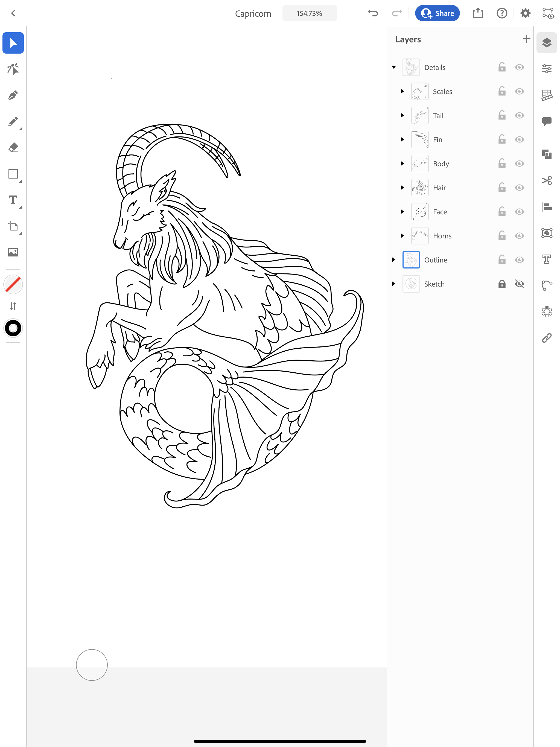
Task: Open the Comments panel
Action: point(547,121)
